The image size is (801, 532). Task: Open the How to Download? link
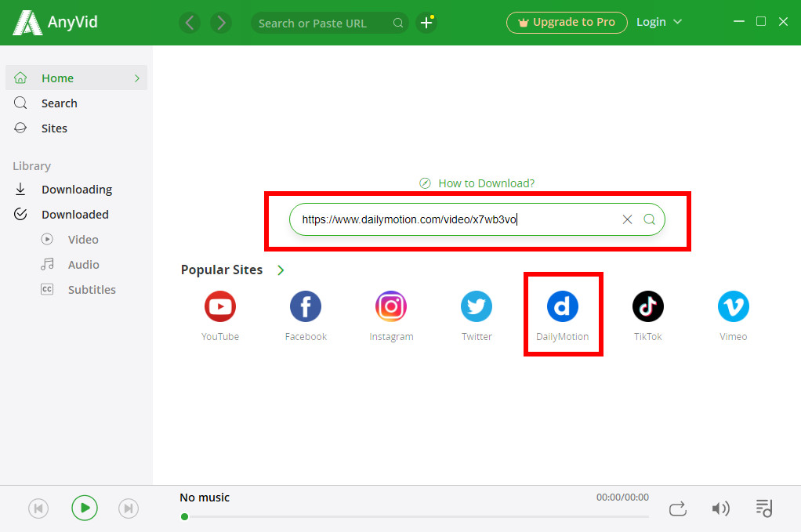pos(486,183)
